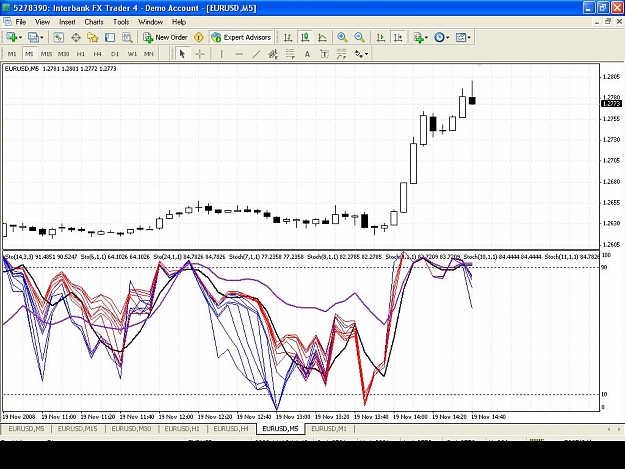Viewport: 625px width, 469px height.
Task: Open the View menu
Action: (42, 22)
